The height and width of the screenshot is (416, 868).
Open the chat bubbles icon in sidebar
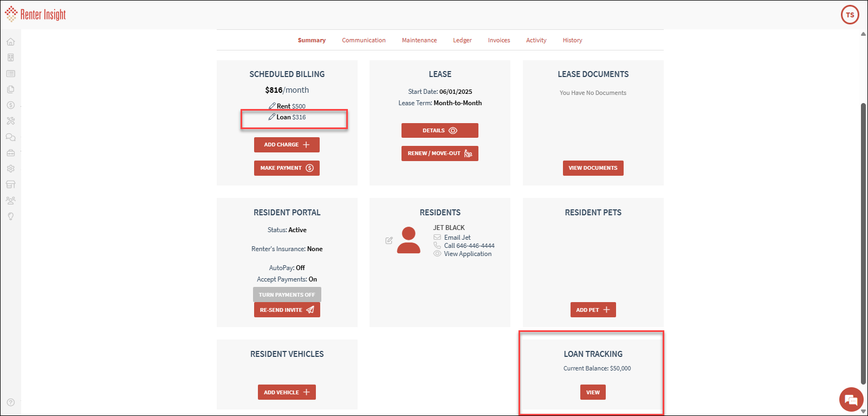pyautogui.click(x=10, y=137)
